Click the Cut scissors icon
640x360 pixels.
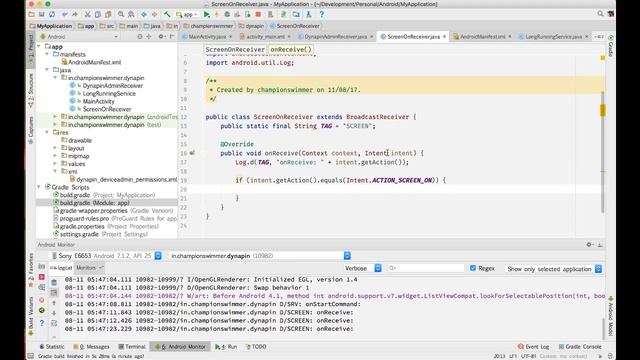87,14
